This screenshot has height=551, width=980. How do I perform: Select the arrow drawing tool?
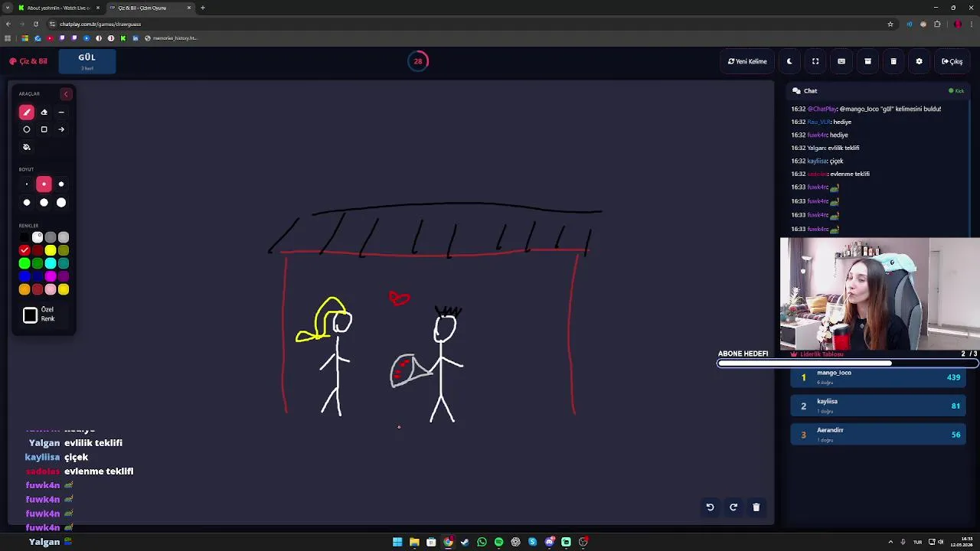(61, 129)
